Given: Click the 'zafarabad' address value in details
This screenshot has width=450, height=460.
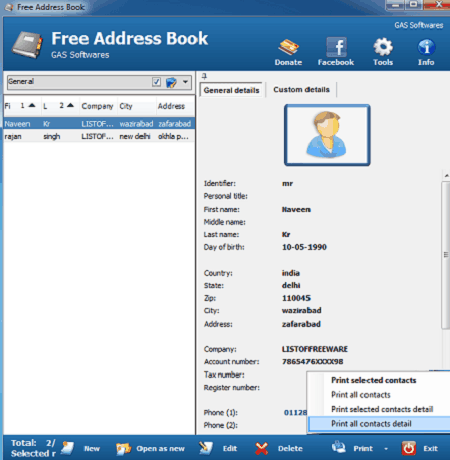Looking at the screenshot, I should (x=301, y=324).
